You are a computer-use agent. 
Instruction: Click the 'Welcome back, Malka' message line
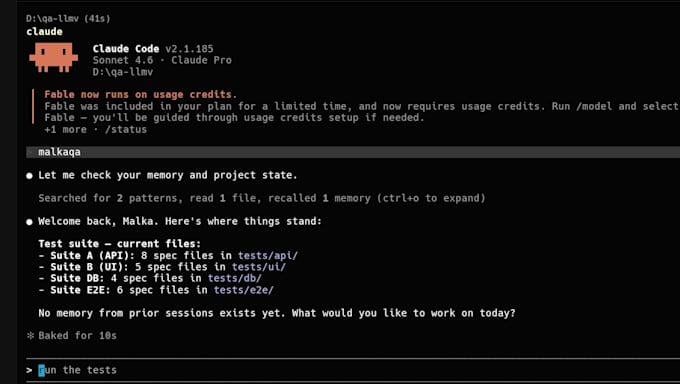point(180,221)
